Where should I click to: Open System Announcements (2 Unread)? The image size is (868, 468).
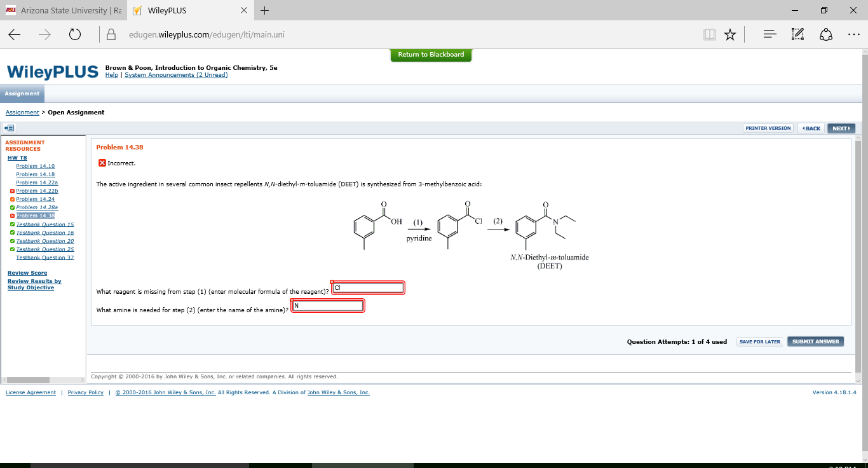click(x=176, y=75)
